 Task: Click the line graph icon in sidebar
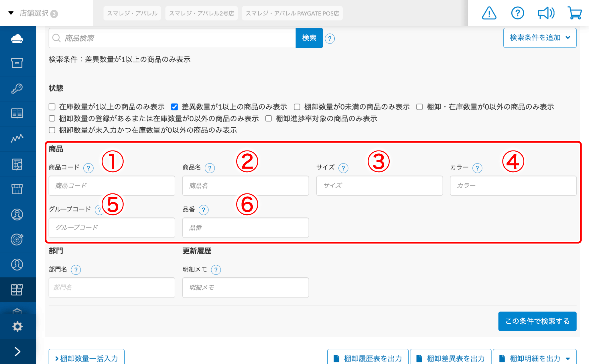coord(17,139)
